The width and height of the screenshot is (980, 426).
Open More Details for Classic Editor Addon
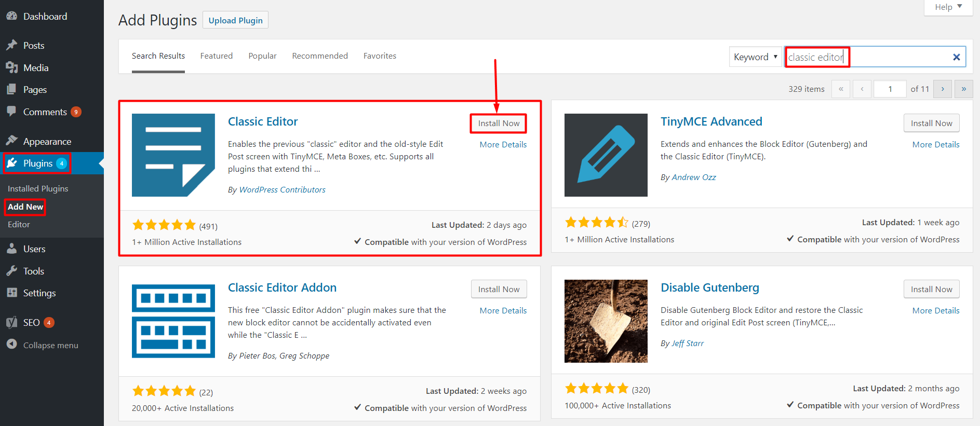coord(503,310)
